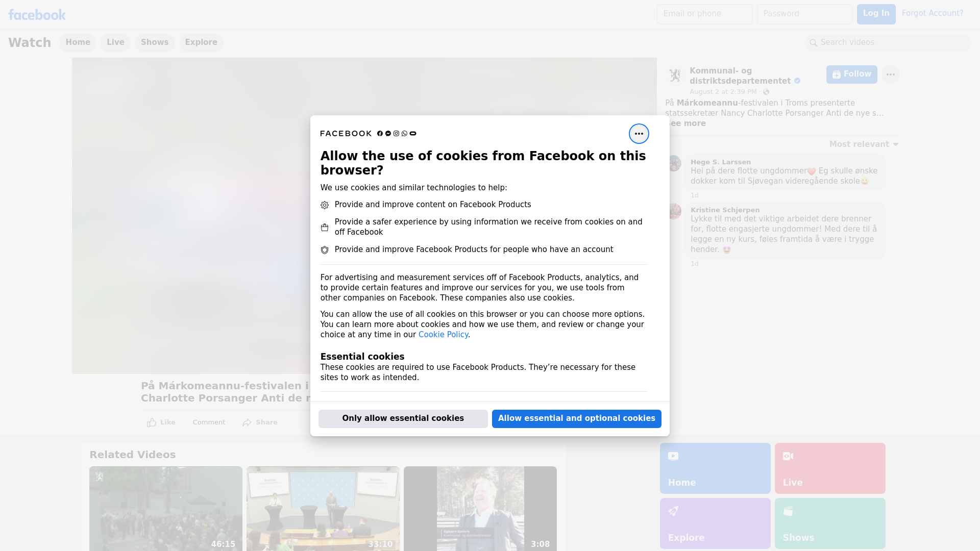
Task: Follow Kommunal- og distriktsdepartementet
Action: pos(851,74)
